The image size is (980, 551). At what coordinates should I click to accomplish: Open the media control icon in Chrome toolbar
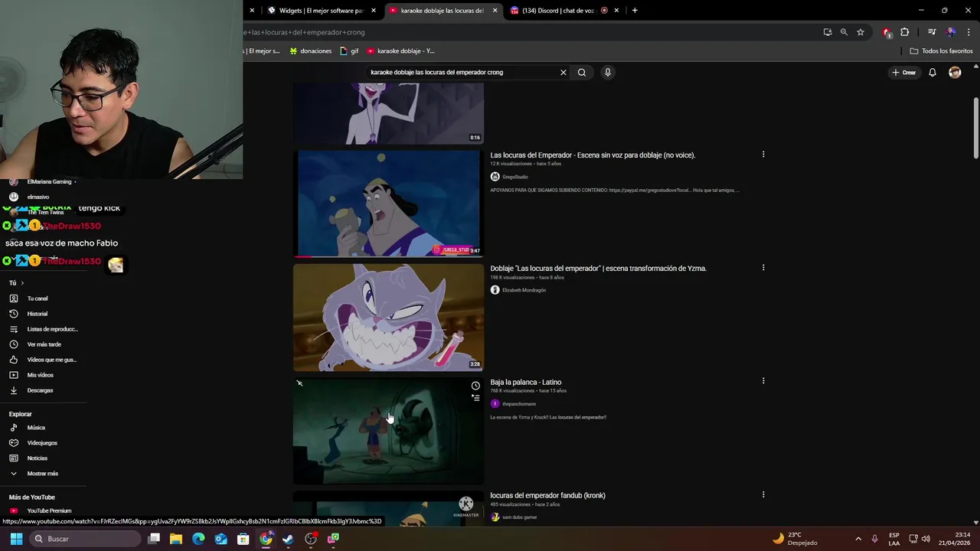[x=932, y=32]
